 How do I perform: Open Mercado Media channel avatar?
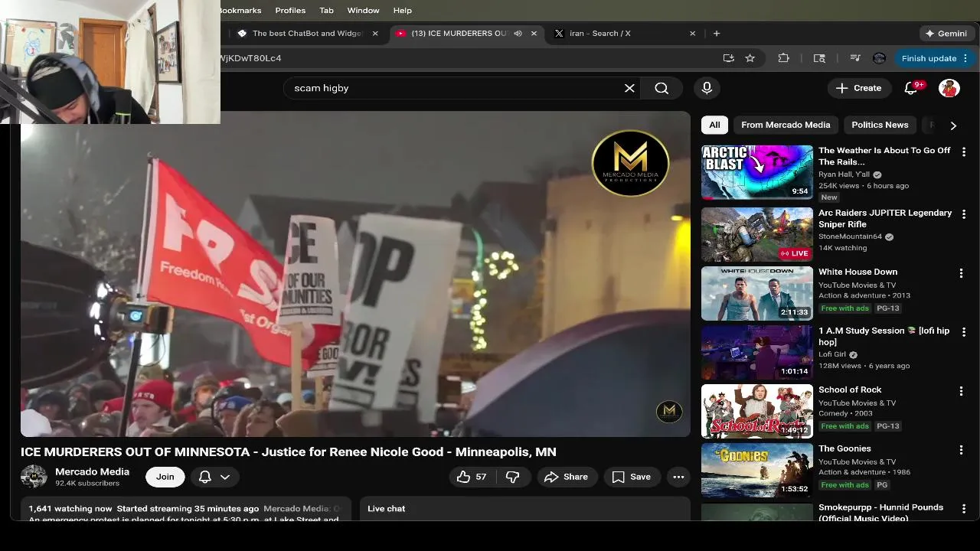coord(34,477)
